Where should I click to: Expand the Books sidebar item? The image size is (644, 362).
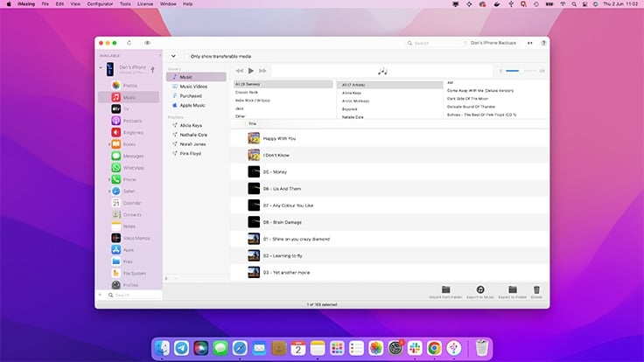coord(109,144)
